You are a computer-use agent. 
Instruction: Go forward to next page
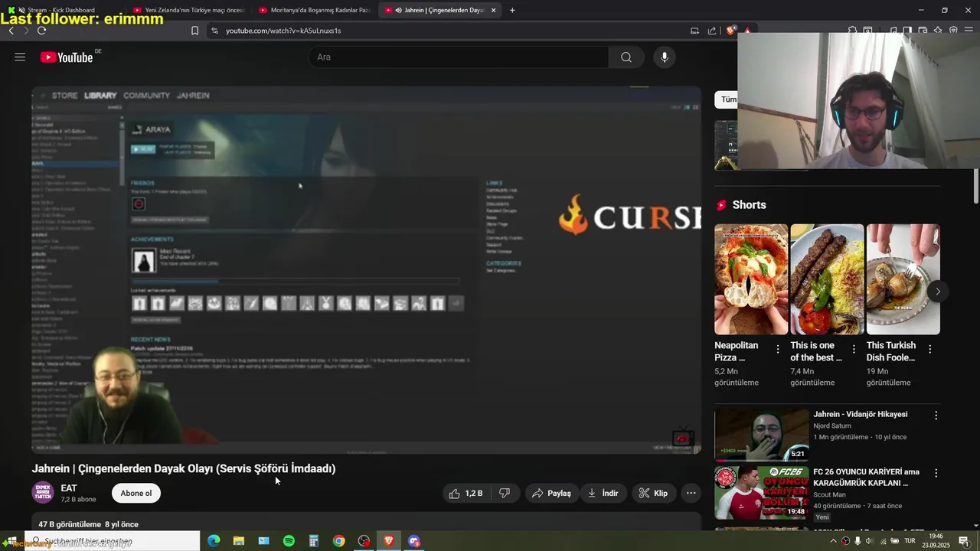point(25,31)
